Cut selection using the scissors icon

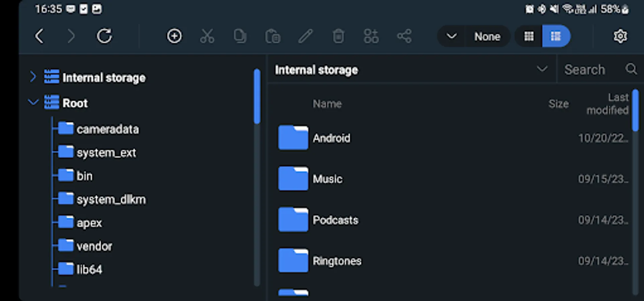pos(207,36)
